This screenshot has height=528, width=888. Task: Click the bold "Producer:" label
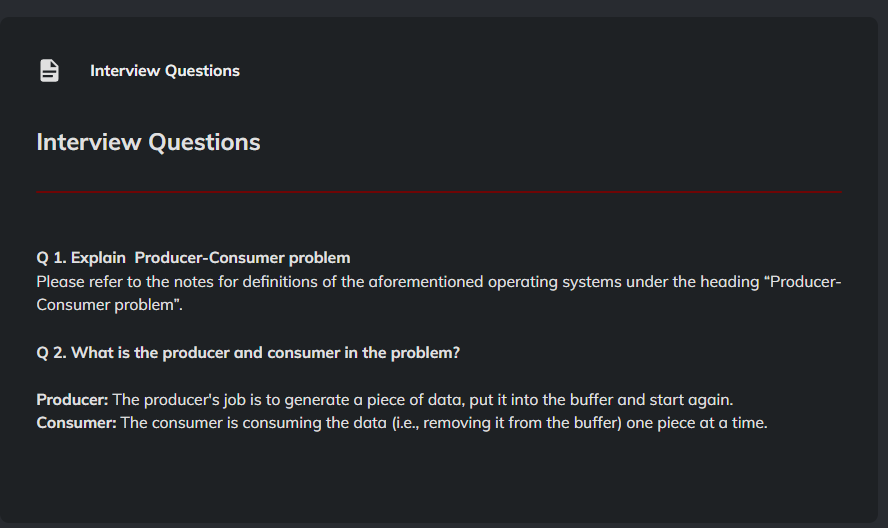pos(72,400)
